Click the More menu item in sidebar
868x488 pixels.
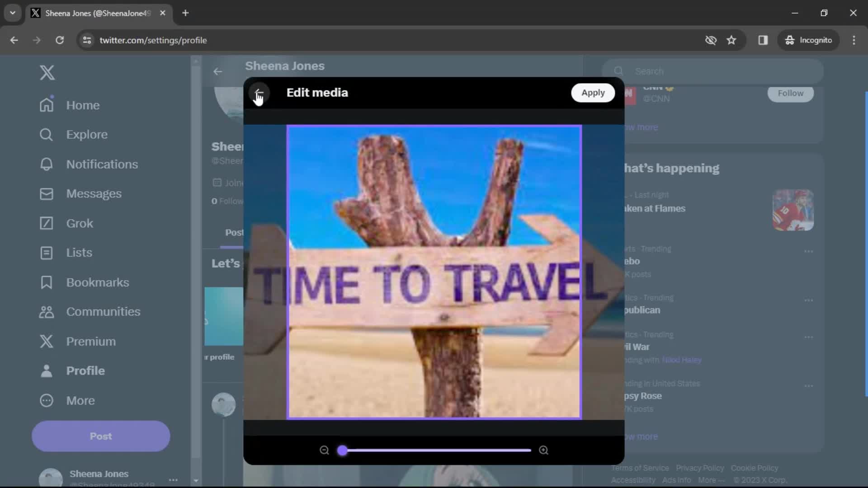tap(80, 400)
